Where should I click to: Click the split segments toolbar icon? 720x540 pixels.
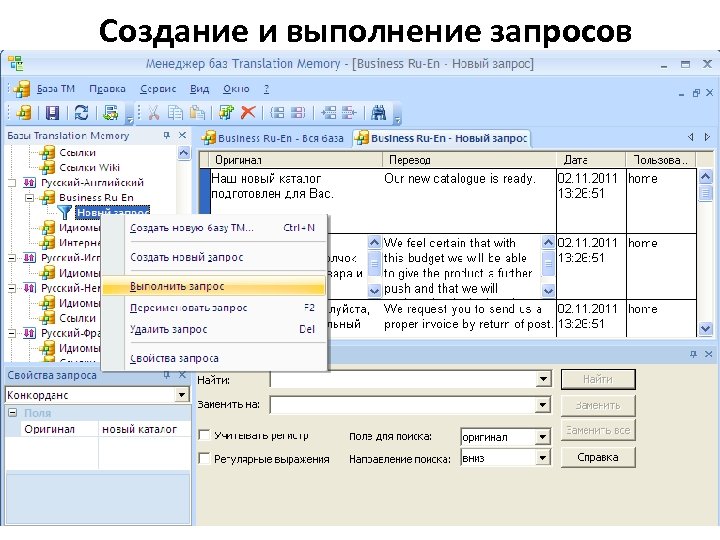point(298,112)
